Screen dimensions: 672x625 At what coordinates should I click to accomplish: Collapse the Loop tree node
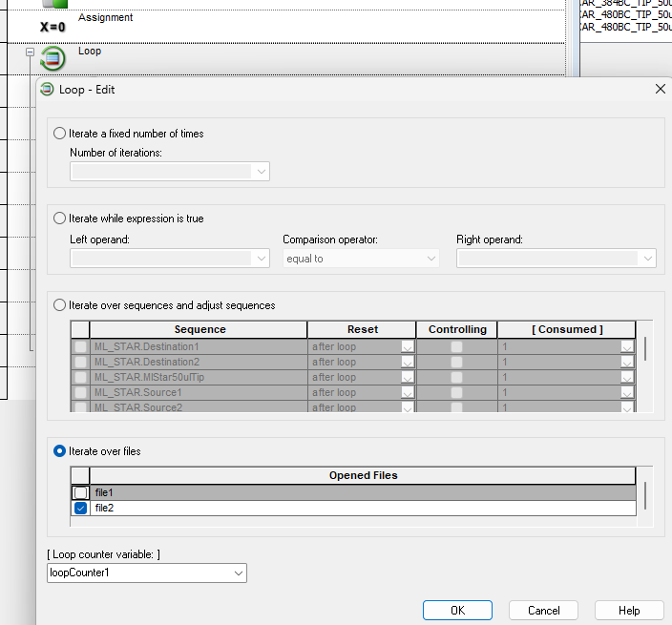[x=31, y=52]
